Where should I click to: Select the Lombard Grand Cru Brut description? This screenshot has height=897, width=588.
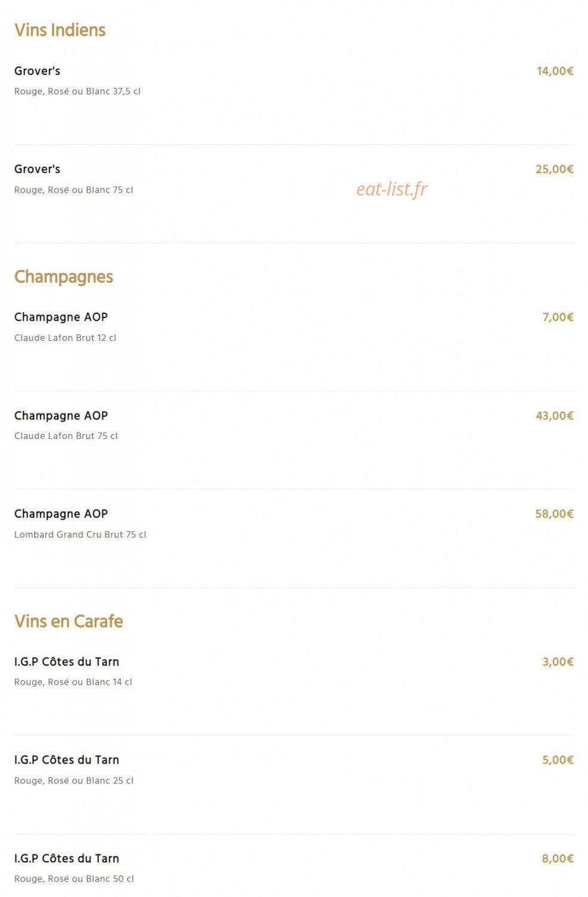[x=80, y=535]
